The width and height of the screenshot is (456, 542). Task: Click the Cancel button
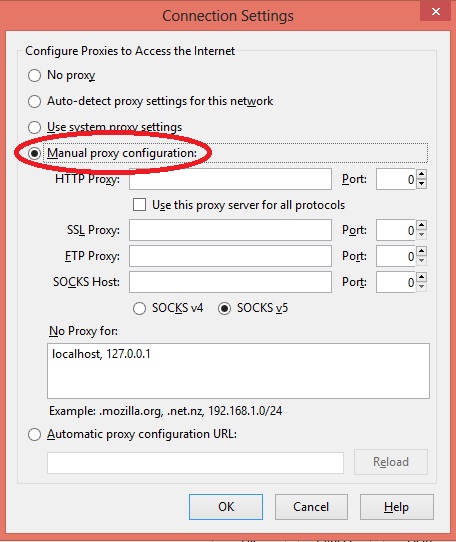311,507
